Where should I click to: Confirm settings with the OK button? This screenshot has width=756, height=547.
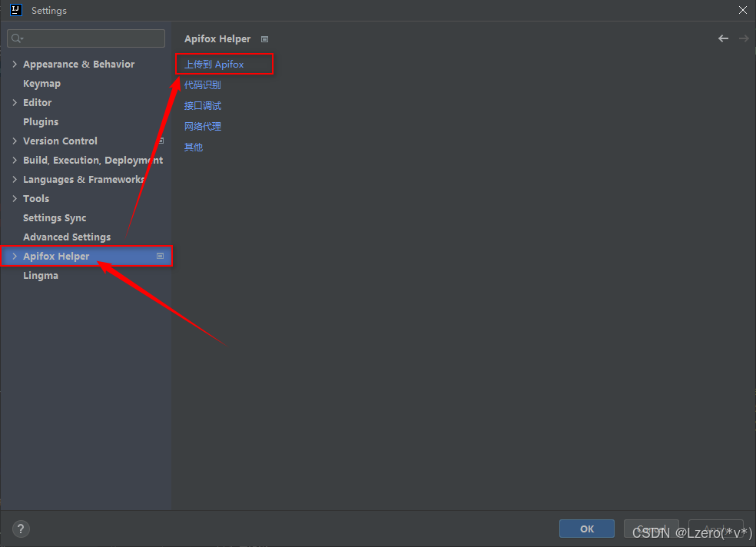point(586,529)
